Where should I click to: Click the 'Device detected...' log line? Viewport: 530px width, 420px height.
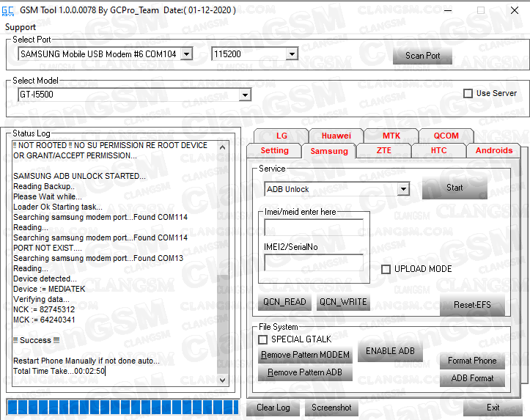pos(45,279)
